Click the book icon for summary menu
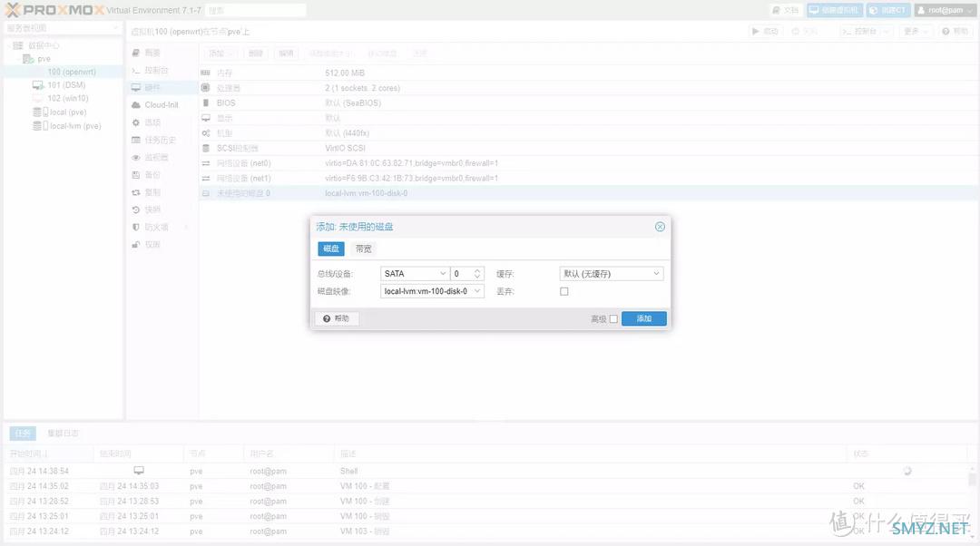The image size is (980, 546). click(135, 54)
